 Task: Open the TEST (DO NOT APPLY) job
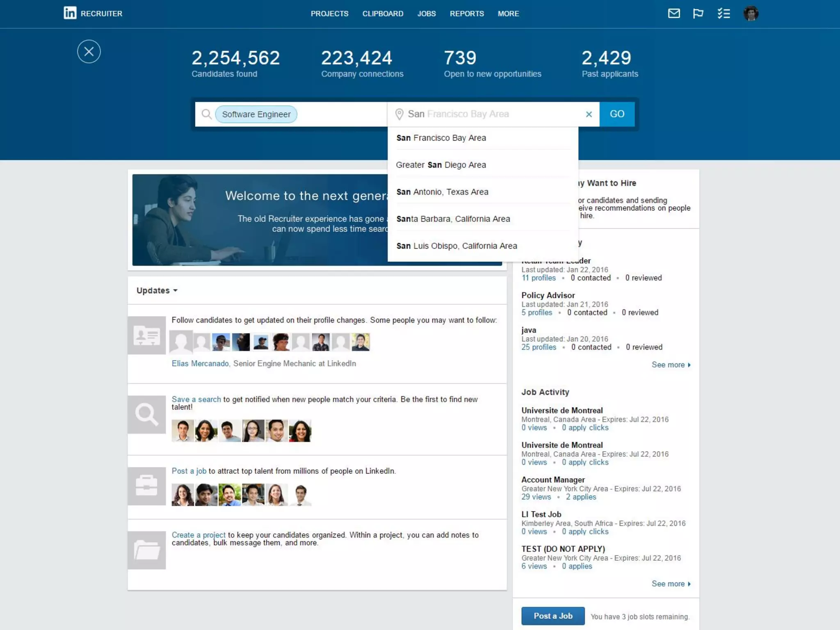coord(563,549)
